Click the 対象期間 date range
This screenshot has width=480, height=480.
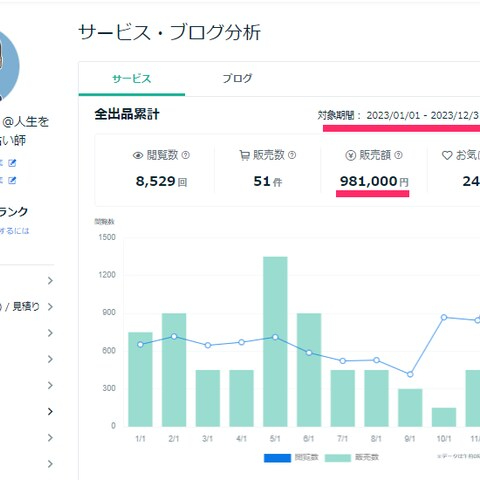[x=423, y=116]
